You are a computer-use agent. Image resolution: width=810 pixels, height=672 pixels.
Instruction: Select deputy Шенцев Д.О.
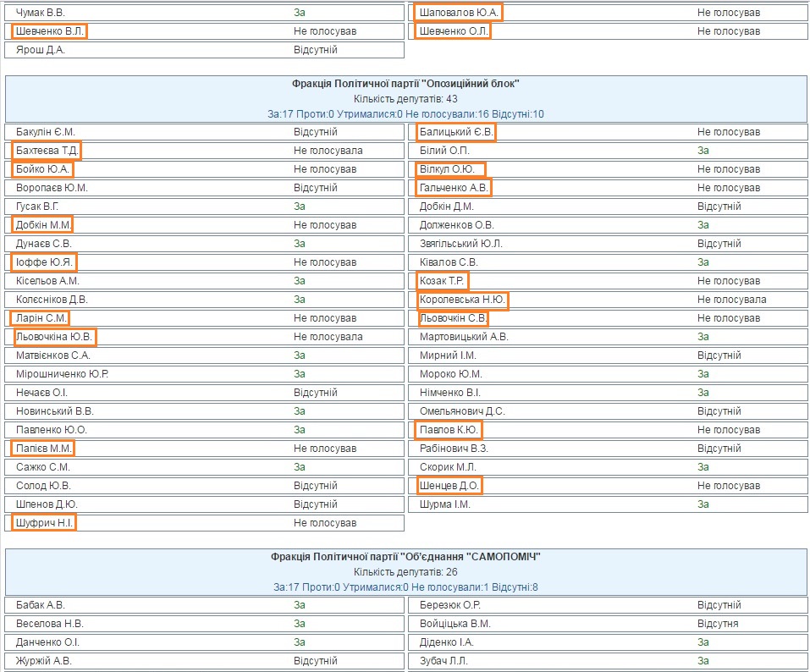point(450,486)
